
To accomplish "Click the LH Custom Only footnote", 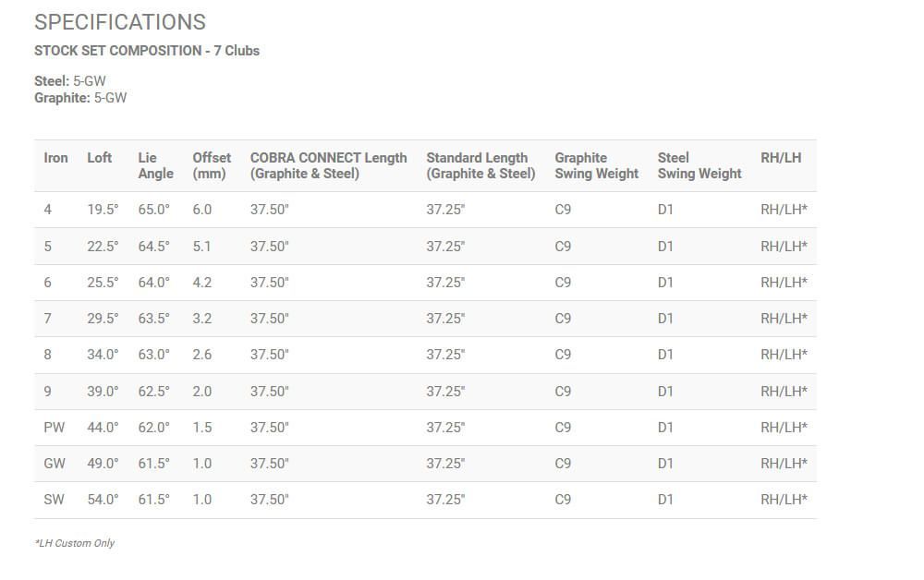I will pos(75,543).
